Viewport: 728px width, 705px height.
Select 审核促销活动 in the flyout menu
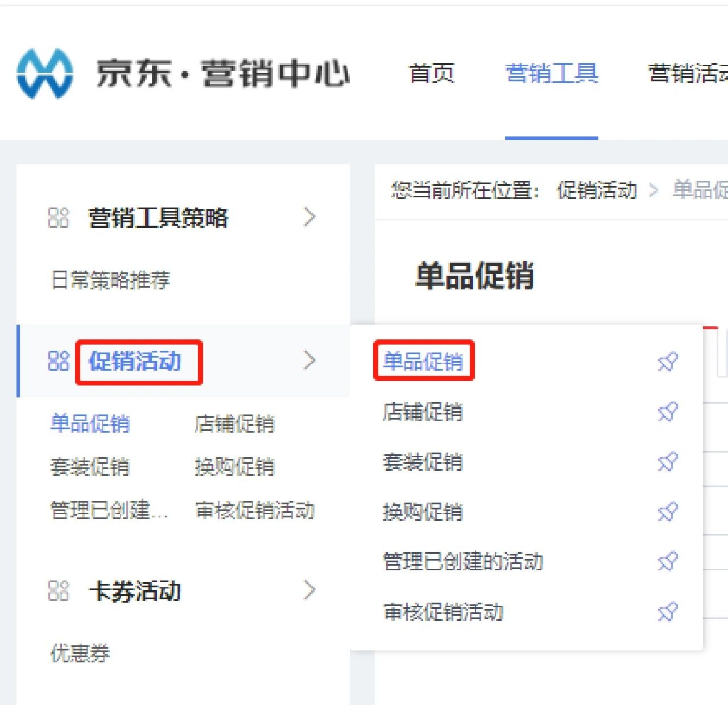coord(444,612)
